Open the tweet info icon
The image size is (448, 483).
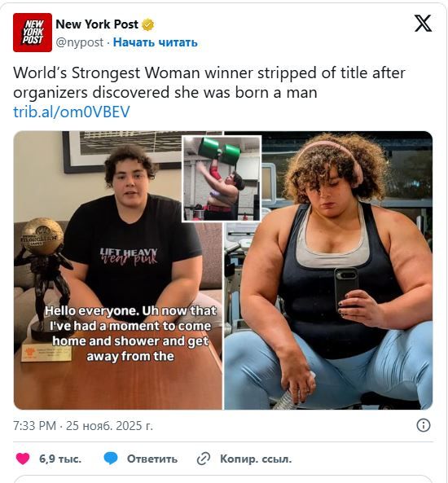click(424, 425)
